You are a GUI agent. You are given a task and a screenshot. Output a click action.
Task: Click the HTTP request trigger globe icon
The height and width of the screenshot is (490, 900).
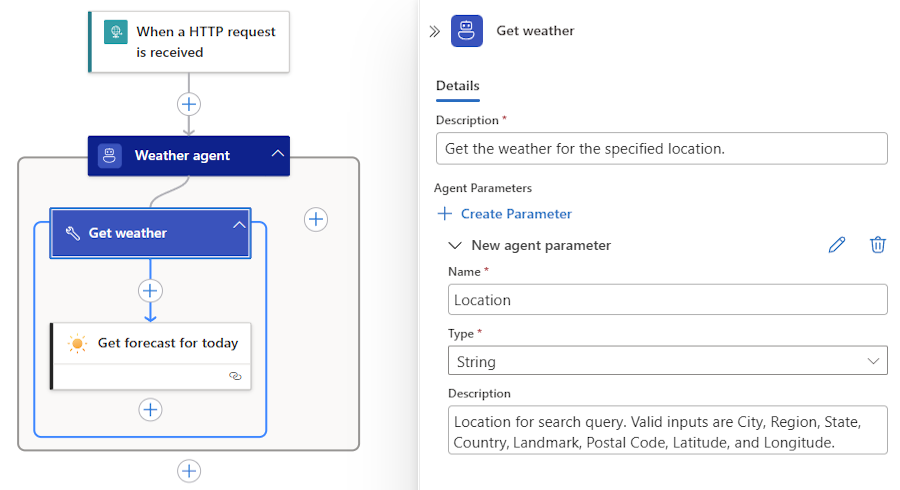(x=116, y=32)
